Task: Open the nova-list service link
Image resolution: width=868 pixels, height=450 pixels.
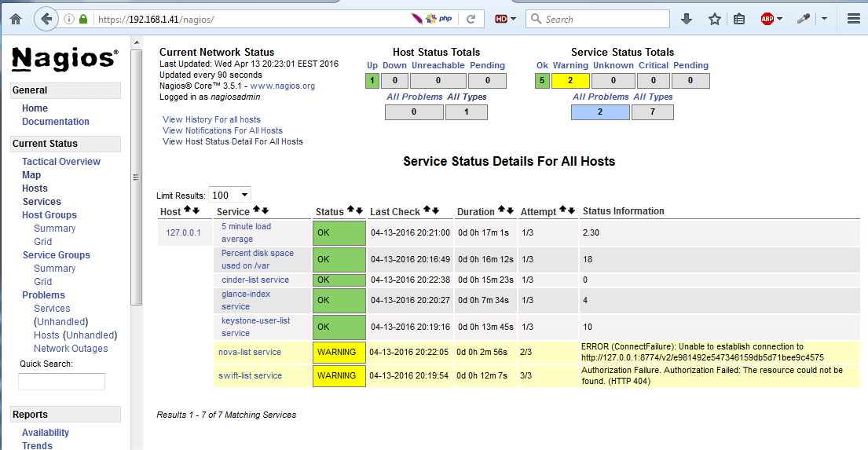Action: 250,352
